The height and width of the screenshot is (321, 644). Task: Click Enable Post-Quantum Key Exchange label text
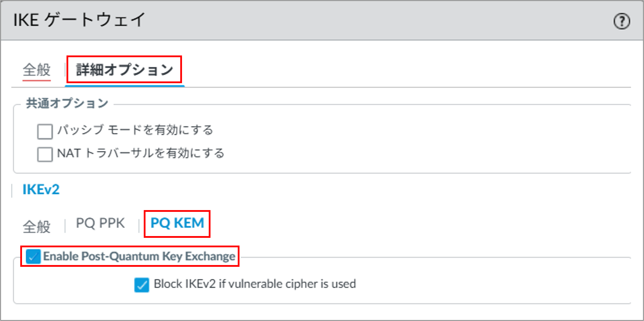[x=139, y=256]
